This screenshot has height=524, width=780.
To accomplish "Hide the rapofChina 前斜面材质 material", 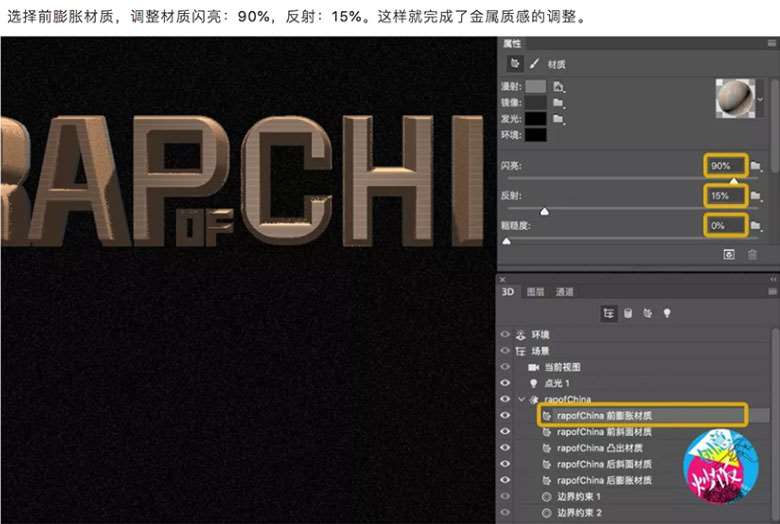I will click(x=505, y=431).
